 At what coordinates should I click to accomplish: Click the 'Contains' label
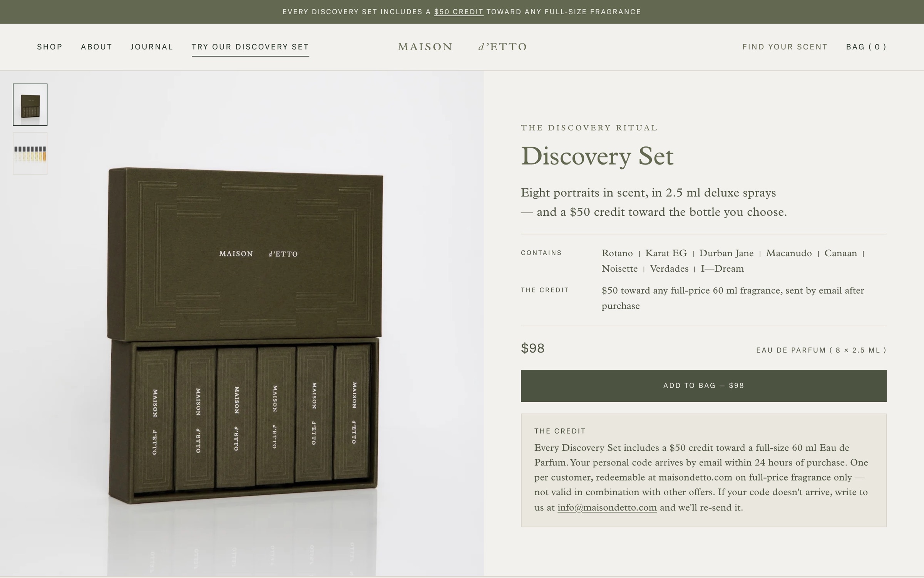tap(541, 253)
